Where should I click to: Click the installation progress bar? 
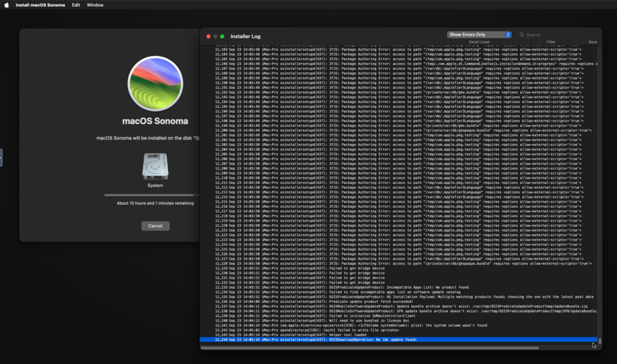pyautogui.click(x=152, y=195)
